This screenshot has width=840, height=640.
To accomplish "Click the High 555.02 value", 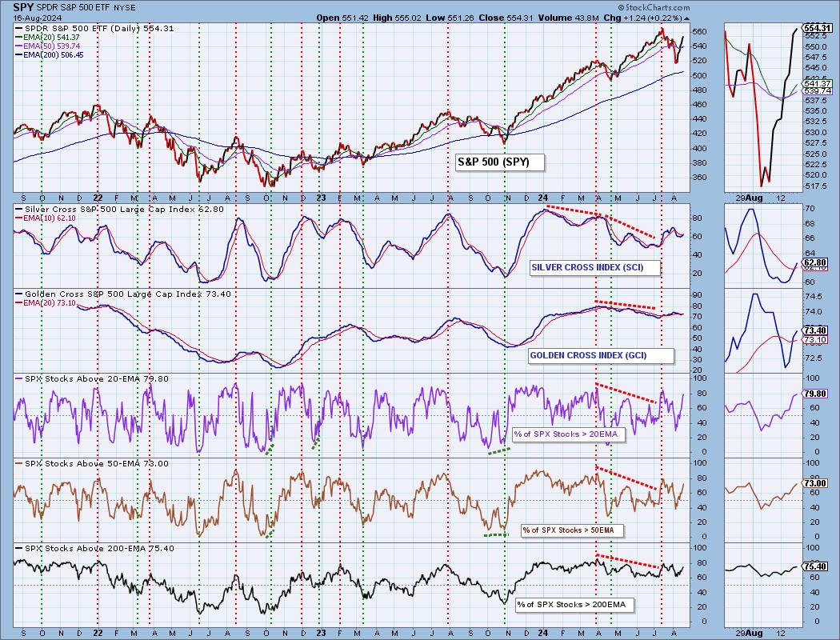I will [397, 17].
